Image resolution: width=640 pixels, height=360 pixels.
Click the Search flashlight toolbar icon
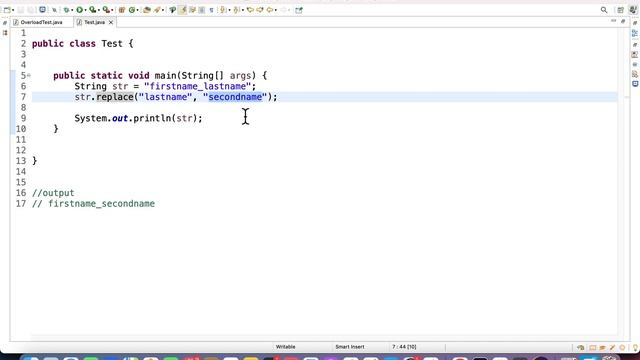(157, 10)
